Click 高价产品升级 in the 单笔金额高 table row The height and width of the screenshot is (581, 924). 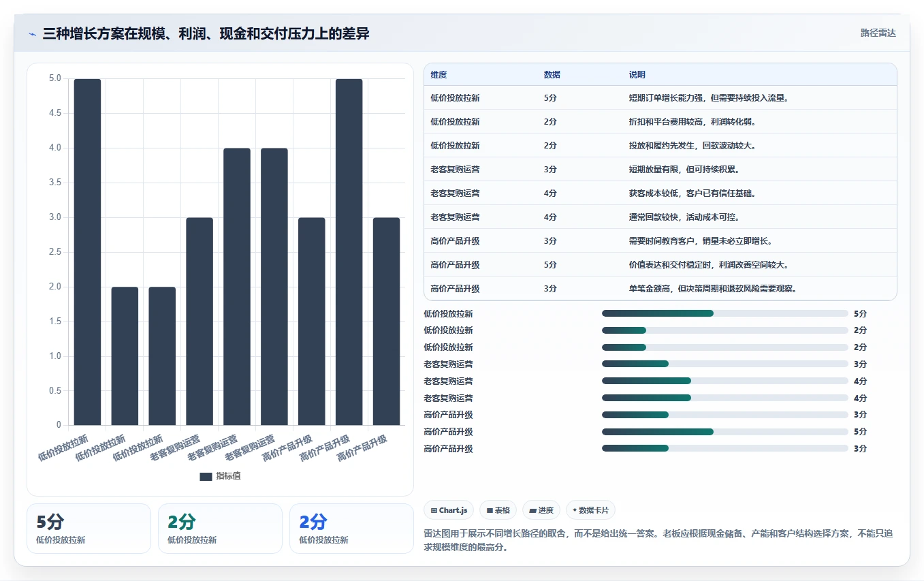coord(455,289)
